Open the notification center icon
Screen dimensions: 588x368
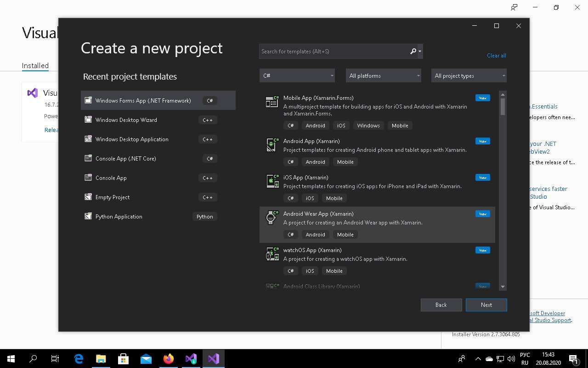pyautogui.click(x=573, y=359)
